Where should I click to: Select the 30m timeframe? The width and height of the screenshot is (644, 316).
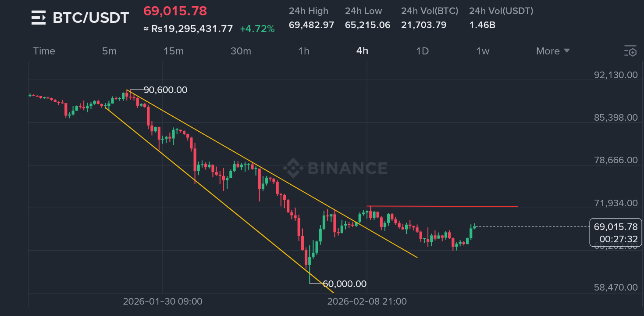click(x=241, y=51)
